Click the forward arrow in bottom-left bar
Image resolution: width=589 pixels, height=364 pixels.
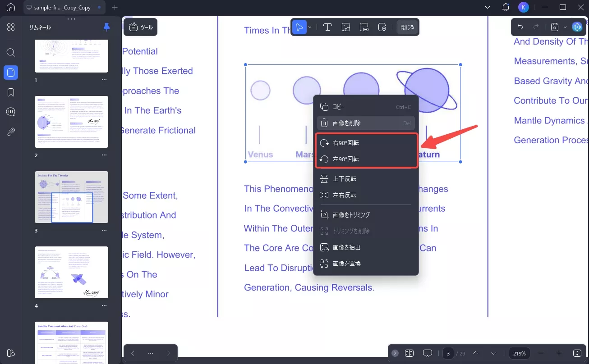point(169,353)
